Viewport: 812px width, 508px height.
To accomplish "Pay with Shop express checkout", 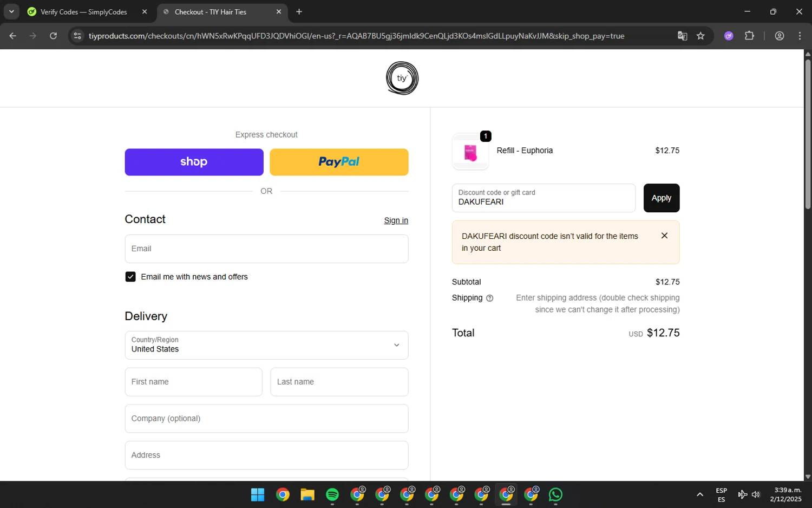I will pyautogui.click(x=194, y=162).
